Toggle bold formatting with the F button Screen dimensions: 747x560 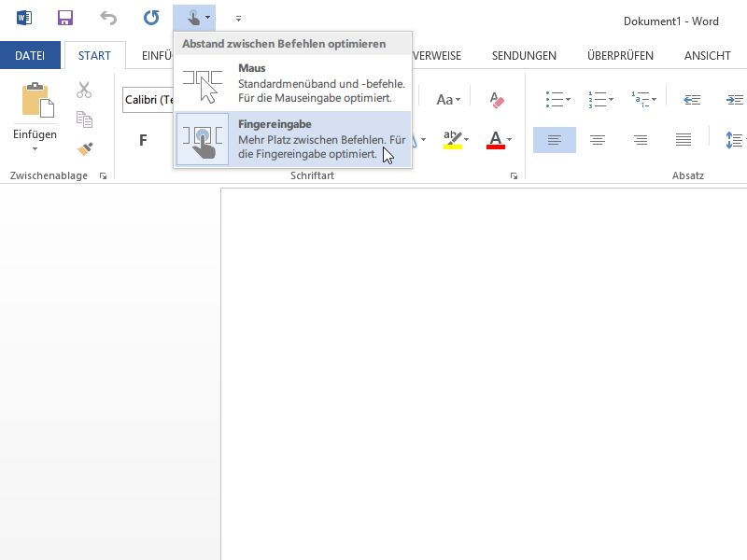143,140
